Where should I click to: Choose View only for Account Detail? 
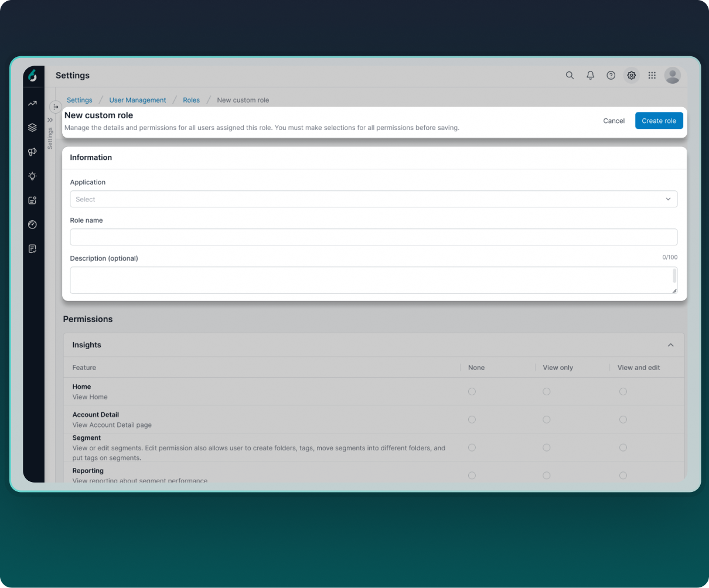point(547,419)
